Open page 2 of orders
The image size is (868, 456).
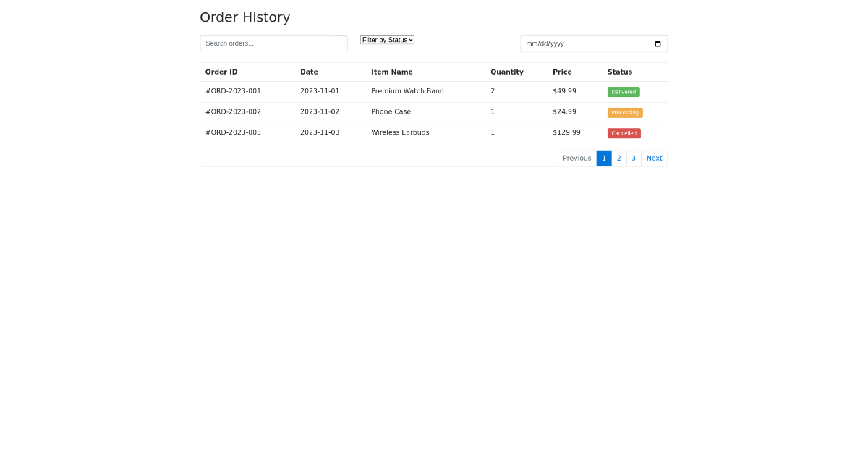coord(618,158)
